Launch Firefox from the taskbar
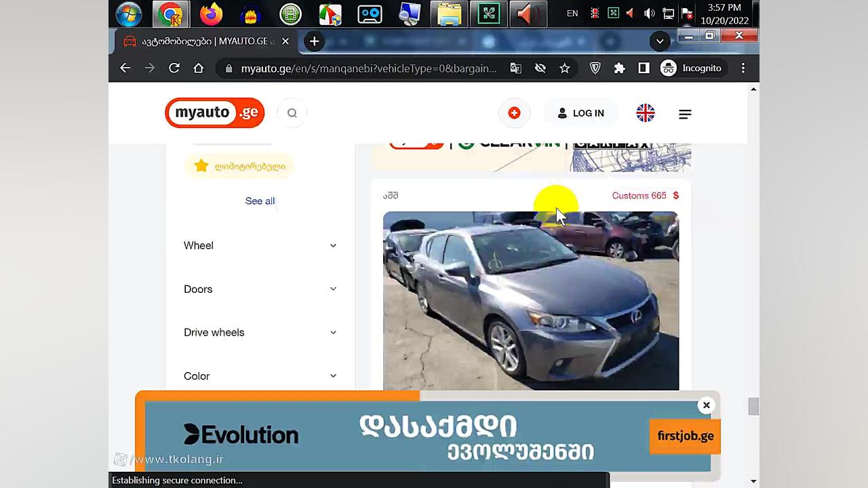 pyautogui.click(x=211, y=14)
